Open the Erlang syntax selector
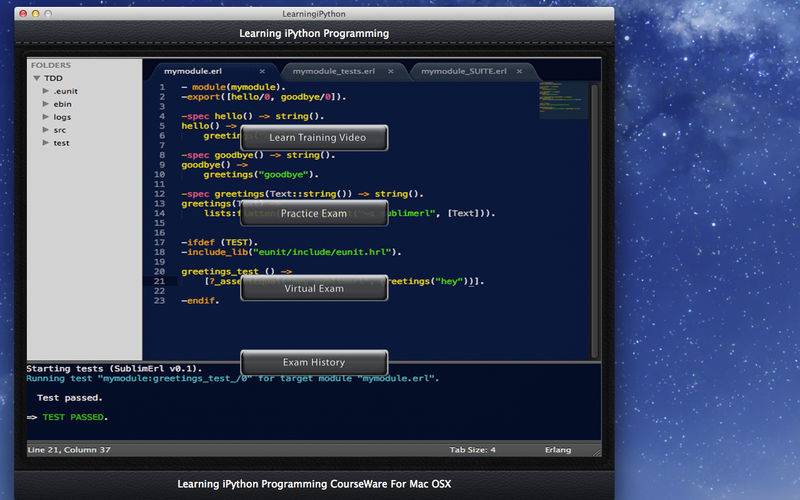The image size is (800, 500). pyautogui.click(x=558, y=450)
